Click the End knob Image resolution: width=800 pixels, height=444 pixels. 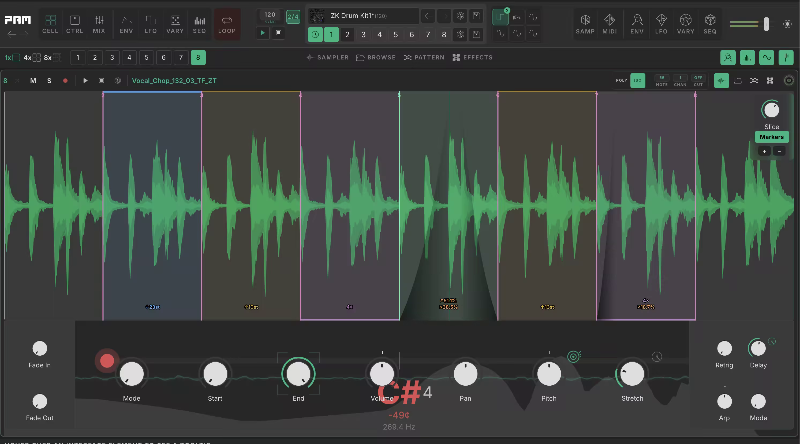(298, 374)
